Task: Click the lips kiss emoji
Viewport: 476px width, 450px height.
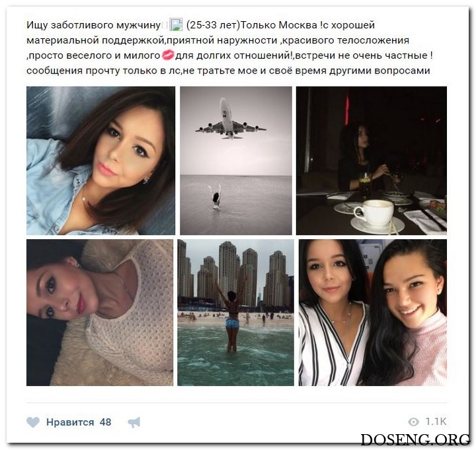Action: tap(168, 56)
